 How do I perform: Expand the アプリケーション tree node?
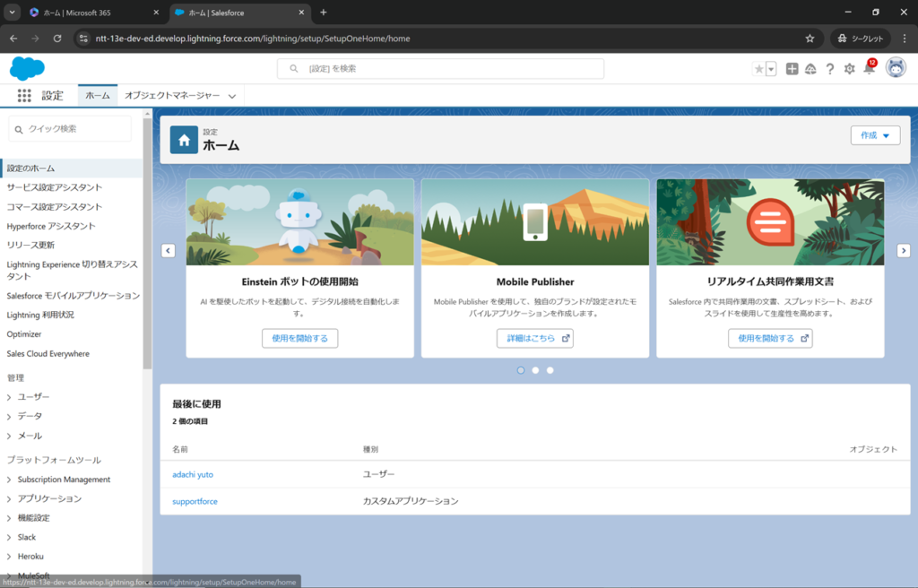pos(9,499)
